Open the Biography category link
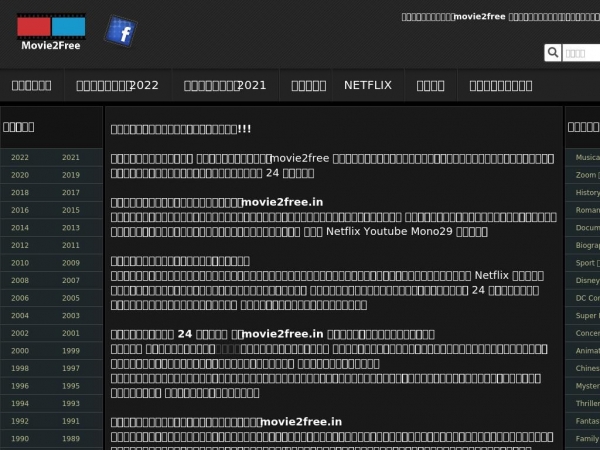 click(x=587, y=245)
